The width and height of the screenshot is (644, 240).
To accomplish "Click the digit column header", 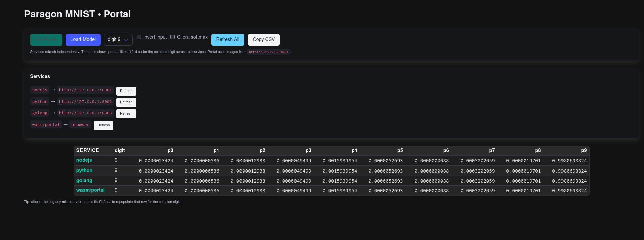I will (120, 150).
